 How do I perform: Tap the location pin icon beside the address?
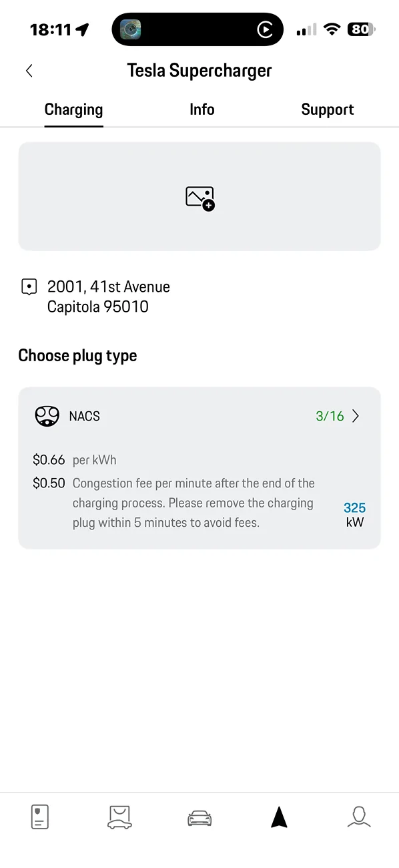coord(29,286)
